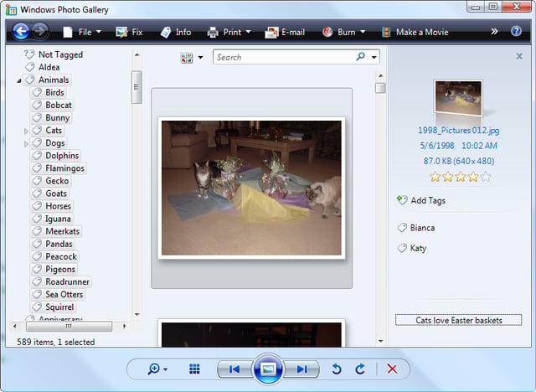Select the Gecko tag
The height and width of the screenshot is (392, 536).
click(x=50, y=181)
